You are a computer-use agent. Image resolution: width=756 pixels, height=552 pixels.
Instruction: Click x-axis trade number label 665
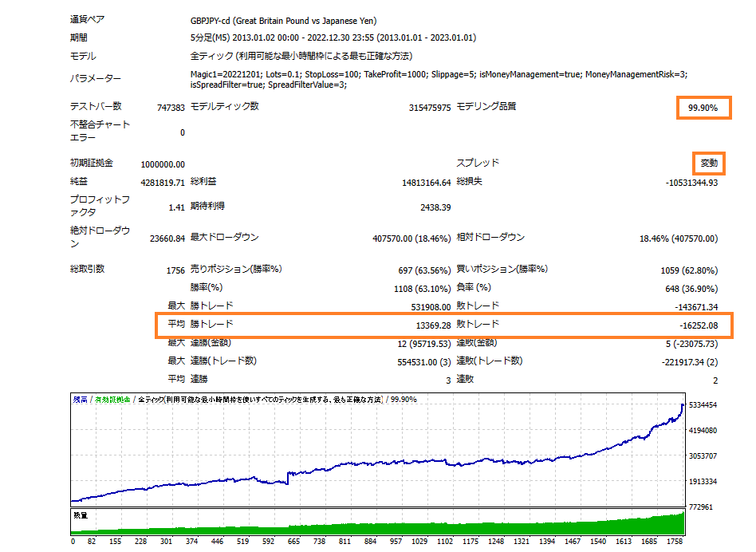[293, 542]
